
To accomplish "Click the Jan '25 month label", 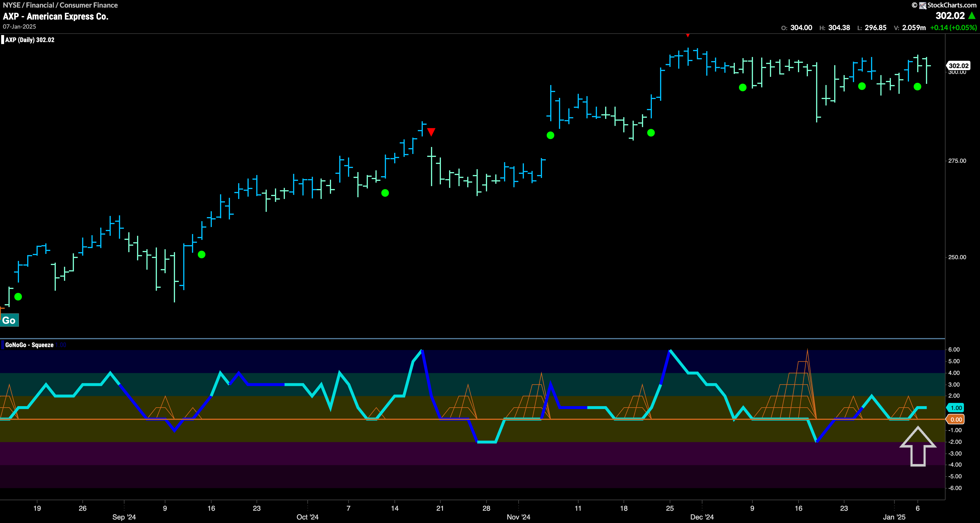I will 894,517.
